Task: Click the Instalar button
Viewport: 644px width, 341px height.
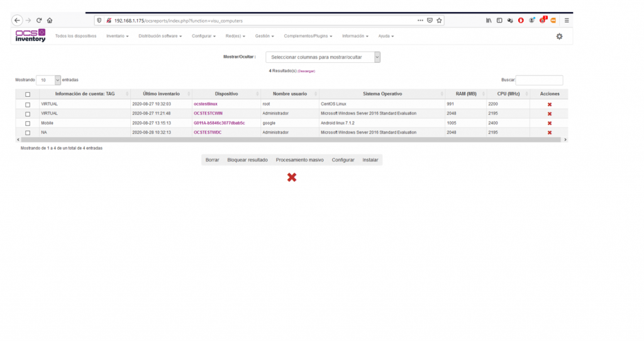Action: pos(370,160)
